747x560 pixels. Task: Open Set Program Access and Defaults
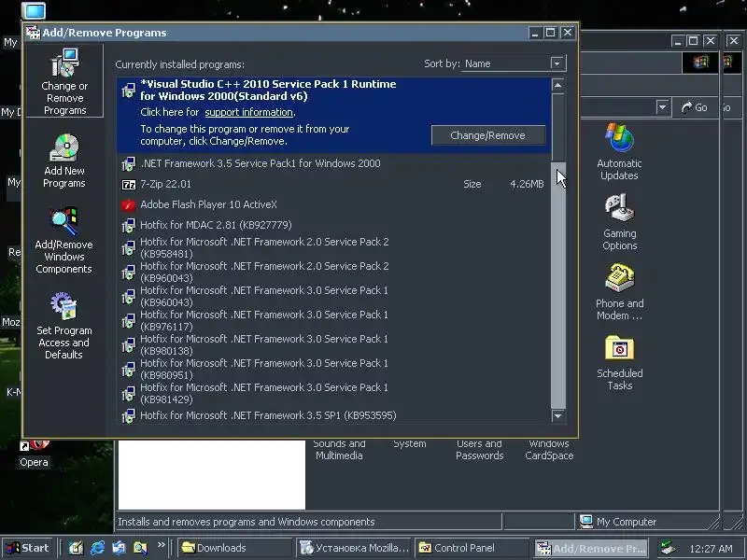[63, 326]
